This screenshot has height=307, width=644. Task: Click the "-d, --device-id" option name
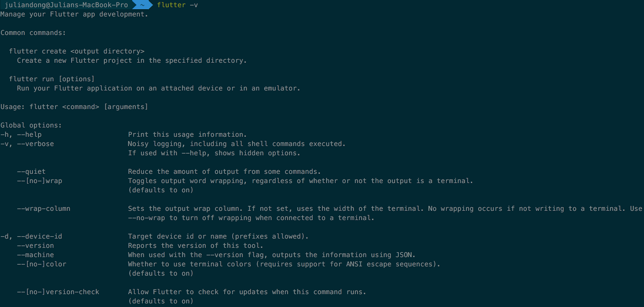[x=31, y=236]
